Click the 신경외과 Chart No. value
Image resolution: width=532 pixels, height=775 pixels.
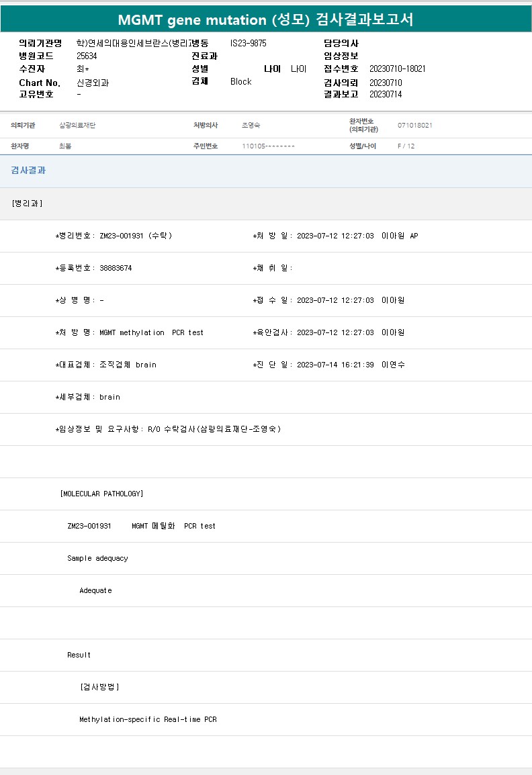93,83
